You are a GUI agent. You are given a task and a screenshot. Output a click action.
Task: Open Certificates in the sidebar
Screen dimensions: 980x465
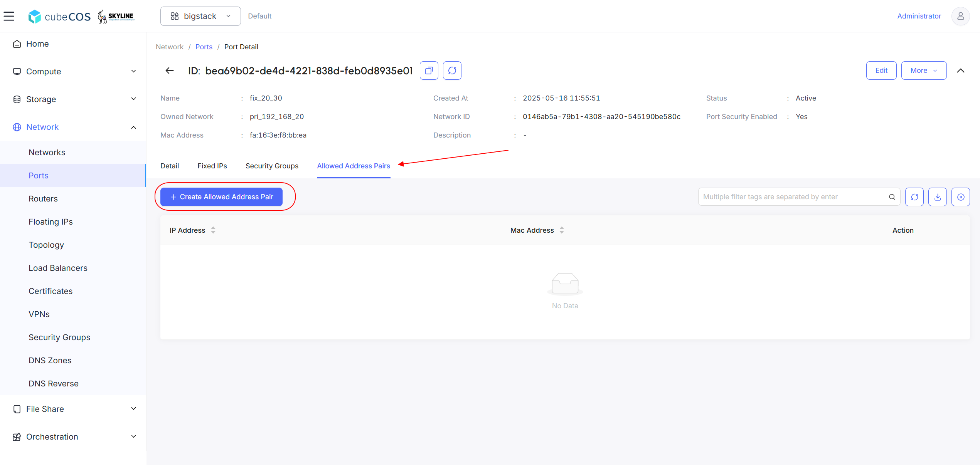[x=73, y=291]
